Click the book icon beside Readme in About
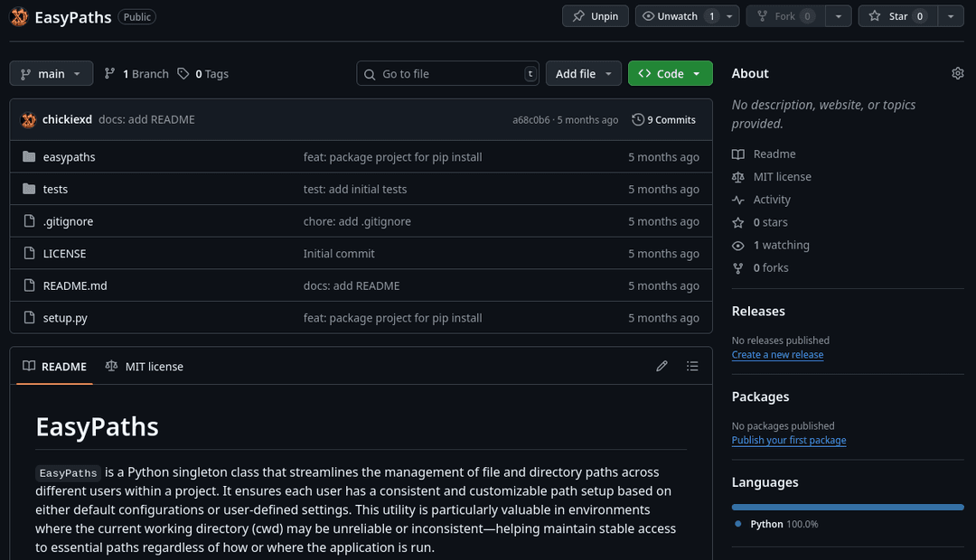 (x=737, y=154)
